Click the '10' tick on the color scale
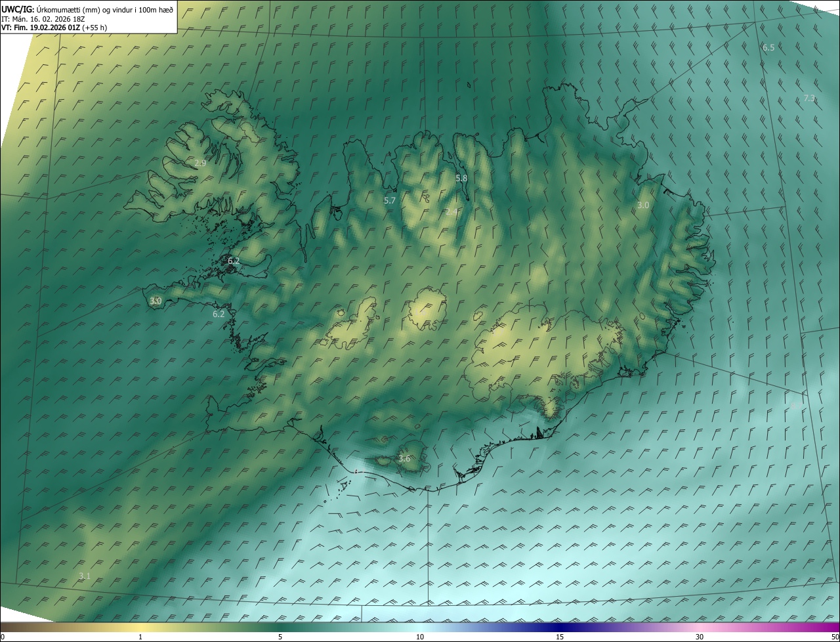 420,637
